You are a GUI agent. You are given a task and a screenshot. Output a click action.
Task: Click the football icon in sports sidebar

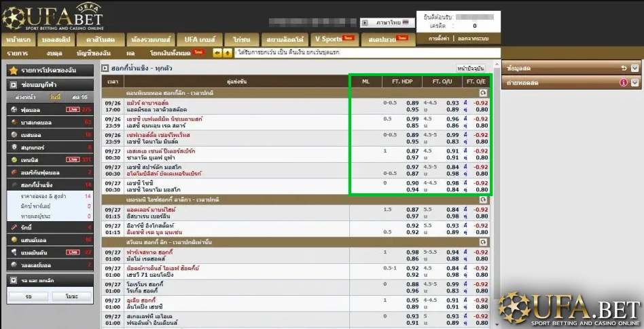pos(15,109)
